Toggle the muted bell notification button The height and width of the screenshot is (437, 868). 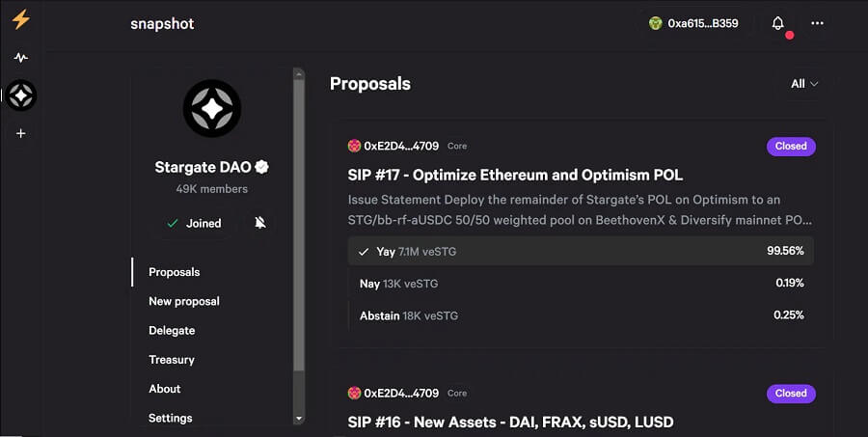tap(259, 223)
